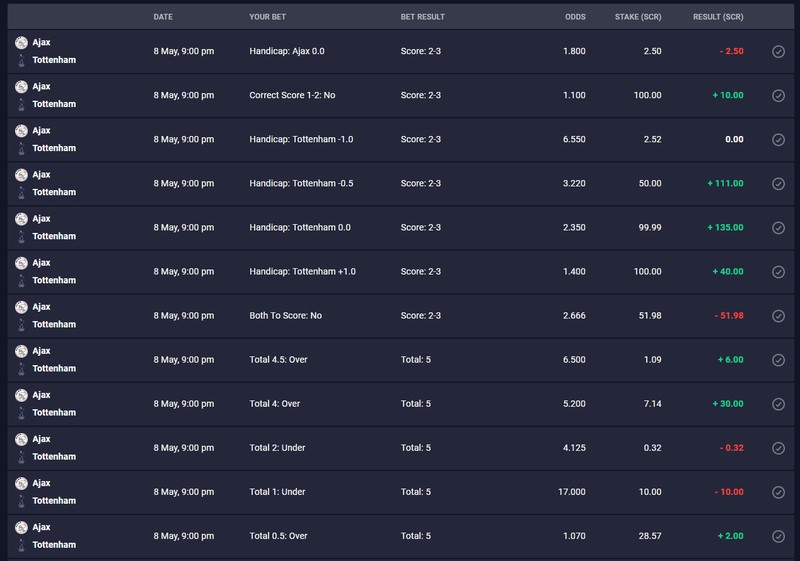Click the STAKE (SCR) column header
This screenshot has height=561, width=800.
[x=638, y=17]
